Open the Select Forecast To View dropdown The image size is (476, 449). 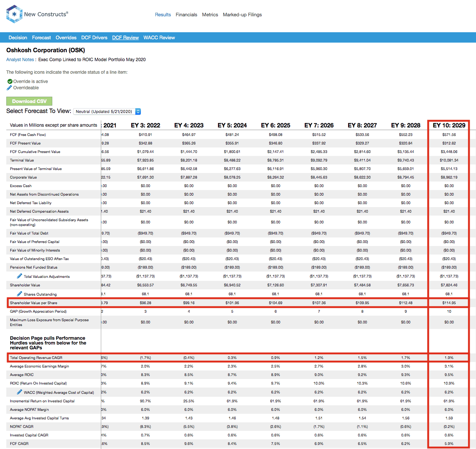[107, 112]
